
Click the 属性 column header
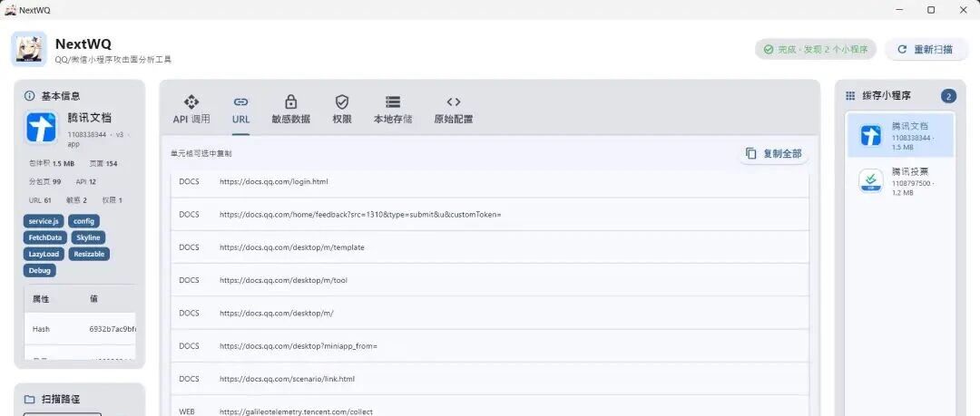(x=41, y=299)
